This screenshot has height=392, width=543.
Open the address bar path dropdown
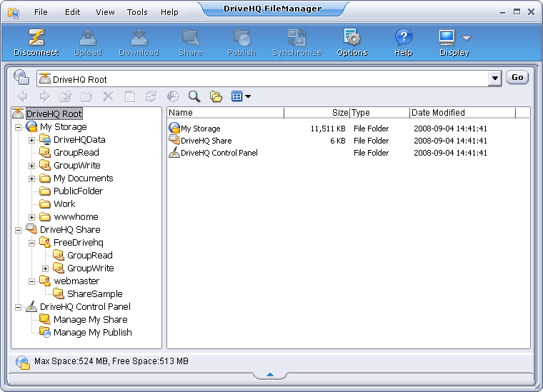coord(494,79)
